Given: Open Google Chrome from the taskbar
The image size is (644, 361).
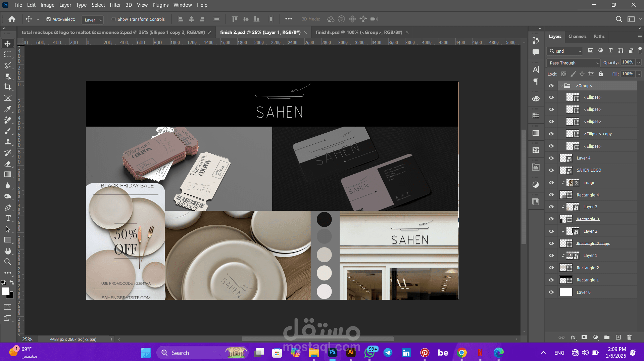Looking at the screenshot, I should coord(462,353).
